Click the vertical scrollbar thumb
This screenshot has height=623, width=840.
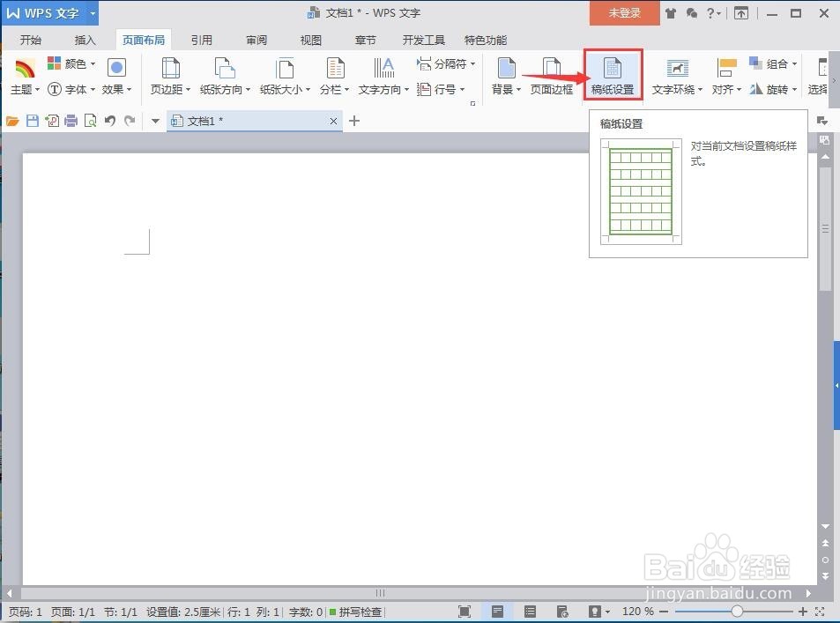pyautogui.click(x=826, y=229)
